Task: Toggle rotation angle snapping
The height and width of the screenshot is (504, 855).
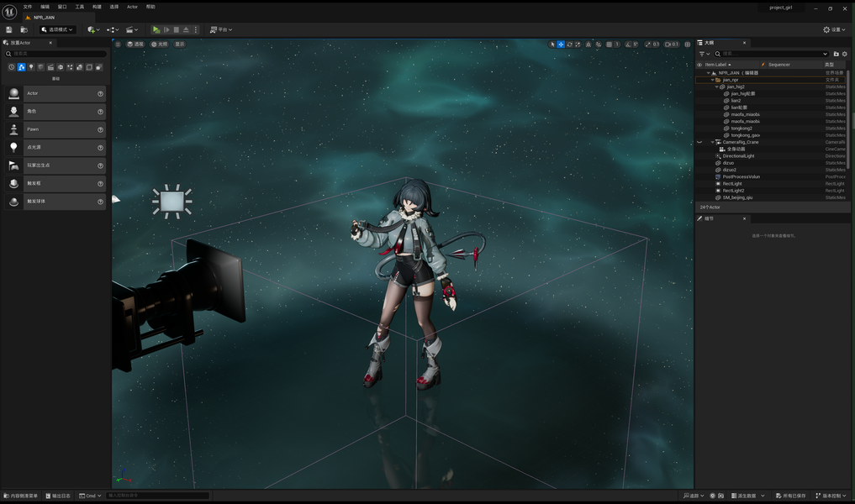Action: (x=628, y=45)
